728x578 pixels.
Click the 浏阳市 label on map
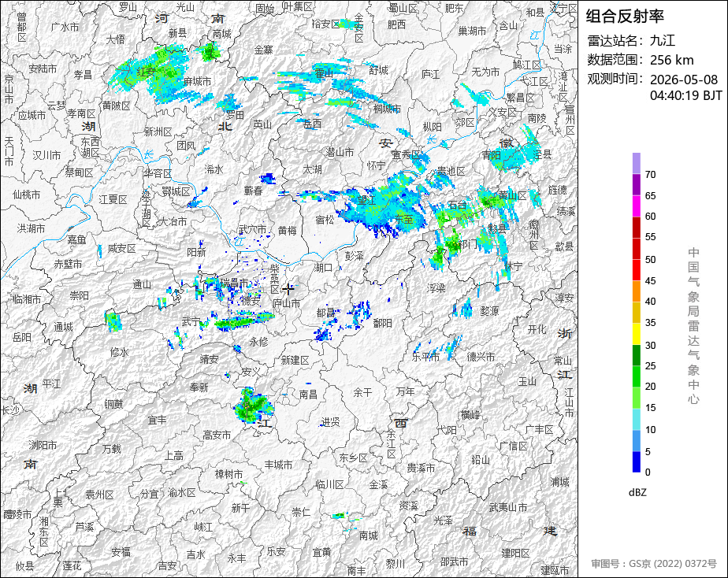[x=43, y=446]
